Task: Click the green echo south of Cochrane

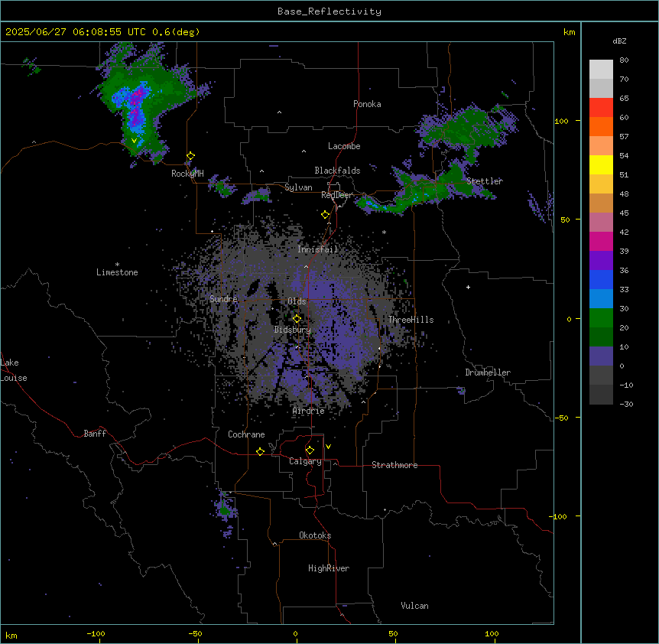Action: click(x=225, y=510)
